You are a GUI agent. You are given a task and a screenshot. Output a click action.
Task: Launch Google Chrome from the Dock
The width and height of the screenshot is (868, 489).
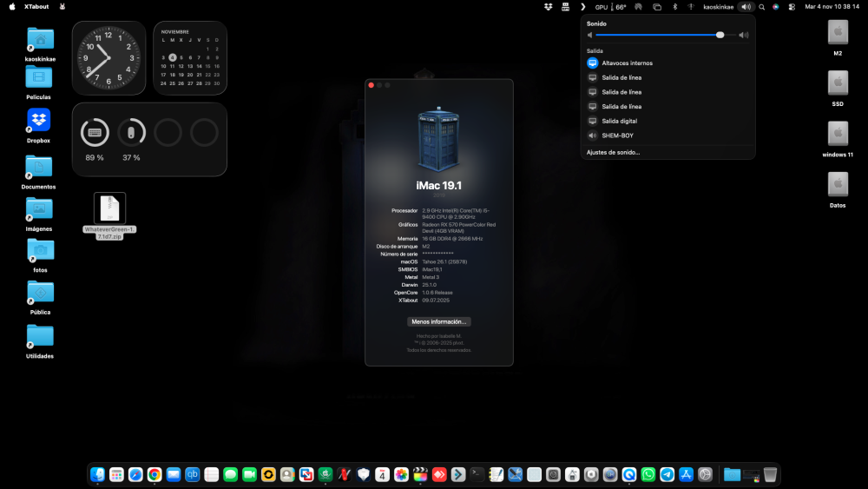(x=155, y=474)
